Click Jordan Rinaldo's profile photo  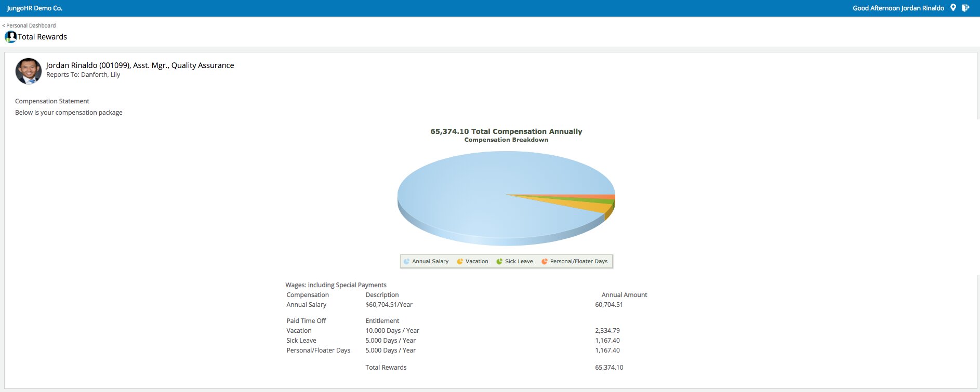[29, 71]
